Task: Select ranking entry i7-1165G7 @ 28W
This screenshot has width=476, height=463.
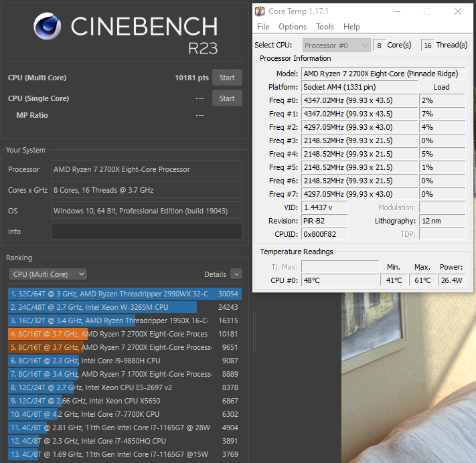Action: tap(125, 428)
